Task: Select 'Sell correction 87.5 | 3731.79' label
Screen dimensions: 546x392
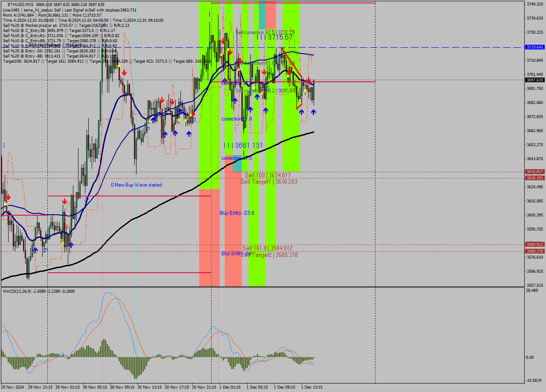Action: 265,32
